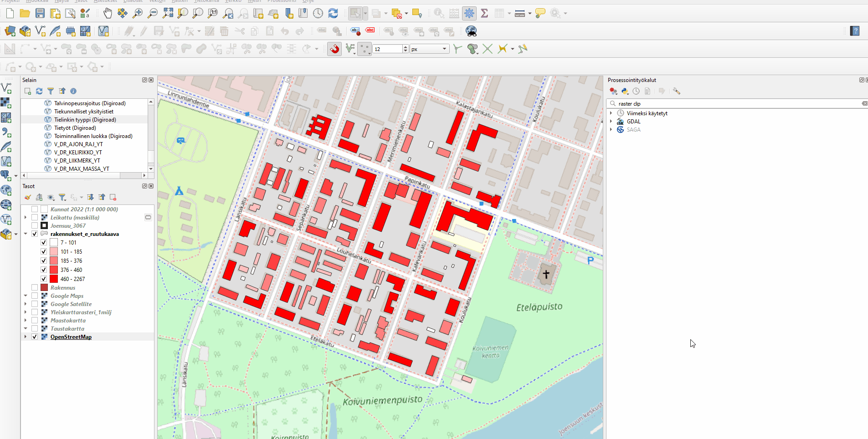
Task: Expand the GDAL group in processing toolbox
Action: (611, 122)
